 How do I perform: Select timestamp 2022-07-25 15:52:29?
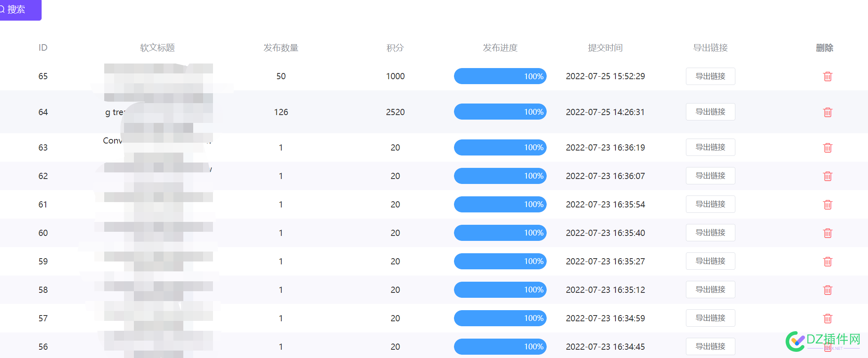(605, 76)
